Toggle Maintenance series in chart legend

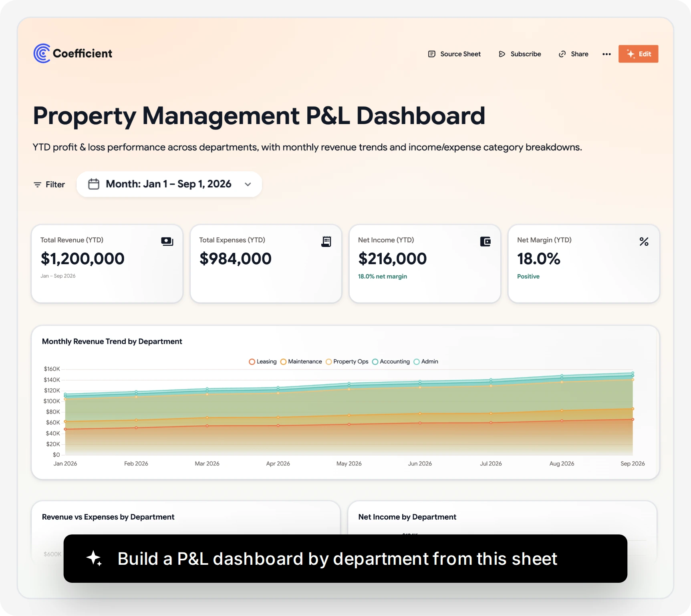301,361
